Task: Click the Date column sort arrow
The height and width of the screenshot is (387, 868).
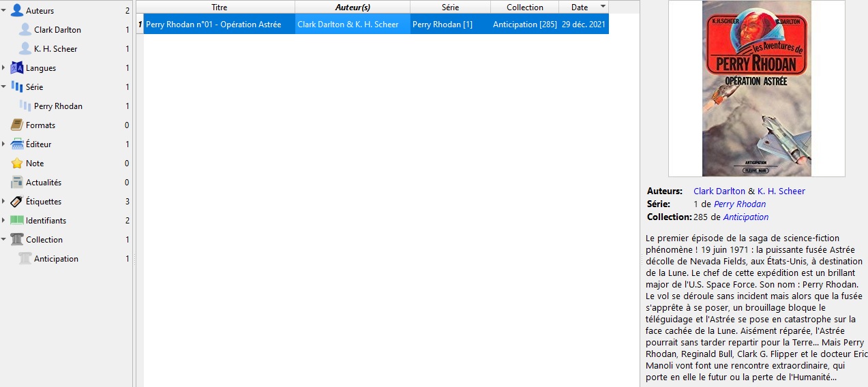Action: pos(602,7)
